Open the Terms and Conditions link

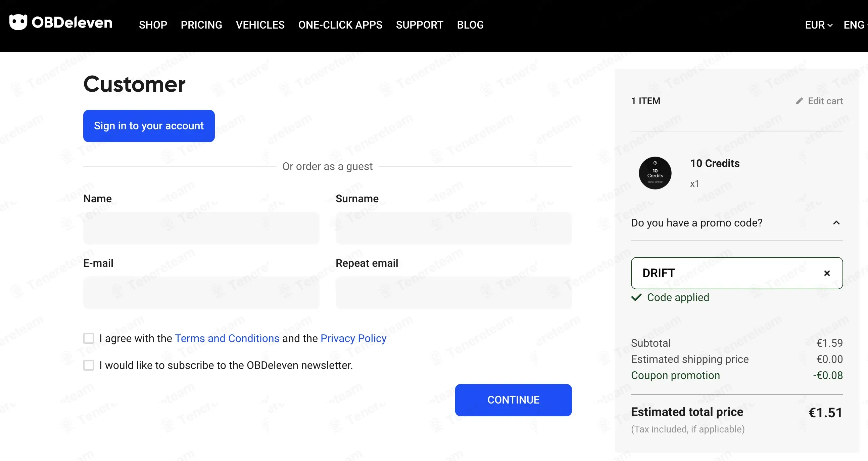[x=227, y=338]
